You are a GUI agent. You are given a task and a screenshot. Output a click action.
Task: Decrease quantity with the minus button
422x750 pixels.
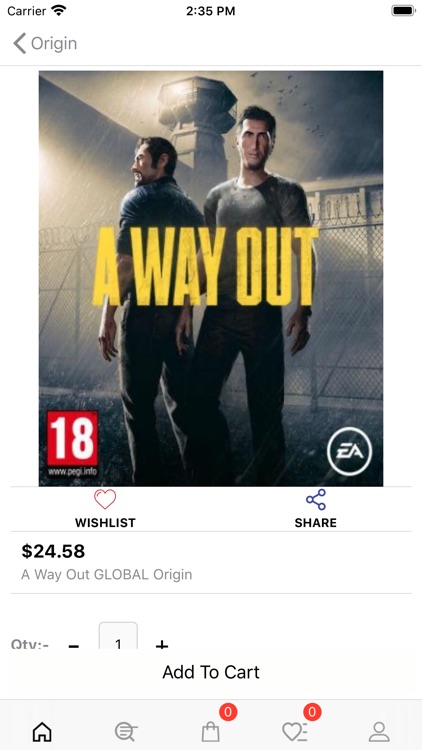click(x=74, y=644)
